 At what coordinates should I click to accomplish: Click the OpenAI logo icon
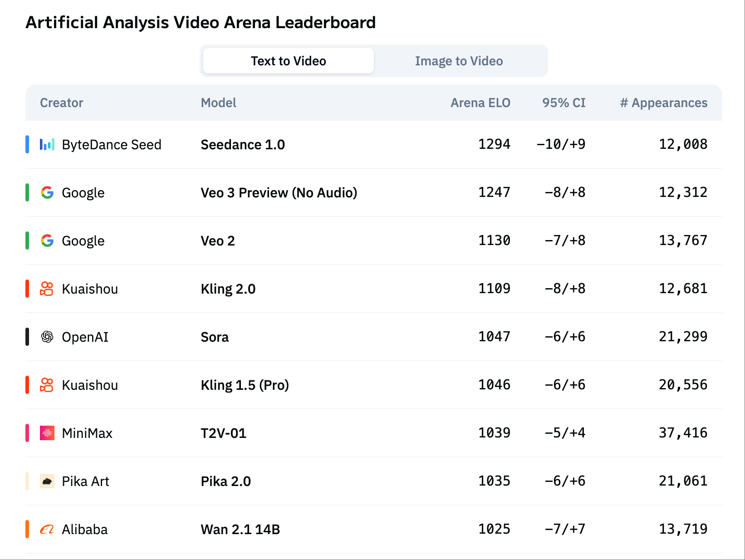47,337
